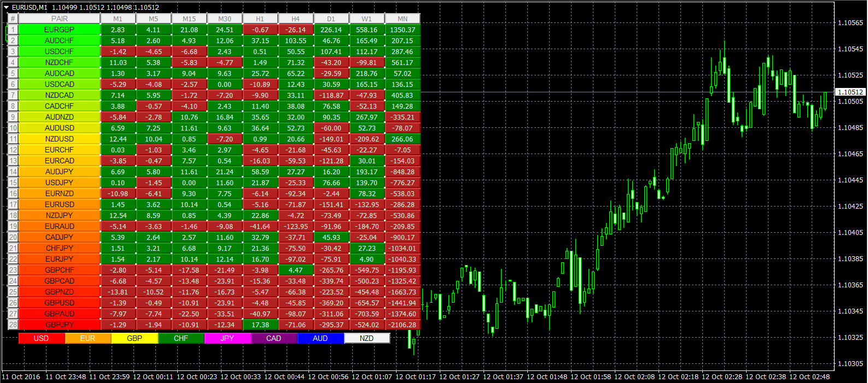Click the current price label 1.10512
This screenshot has height=383, width=868.
[x=850, y=92]
